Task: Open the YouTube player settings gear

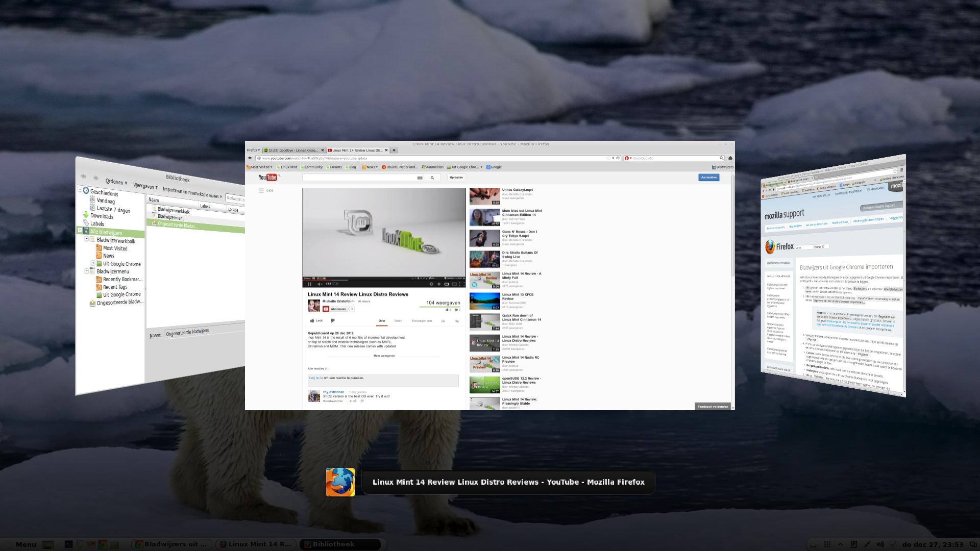Action: pyautogui.click(x=431, y=284)
